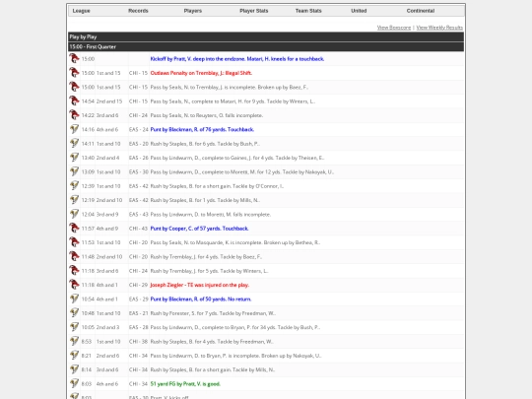This screenshot has width=532, height=399.
Task: Click team logo on 8:21 row
Action: point(74,356)
